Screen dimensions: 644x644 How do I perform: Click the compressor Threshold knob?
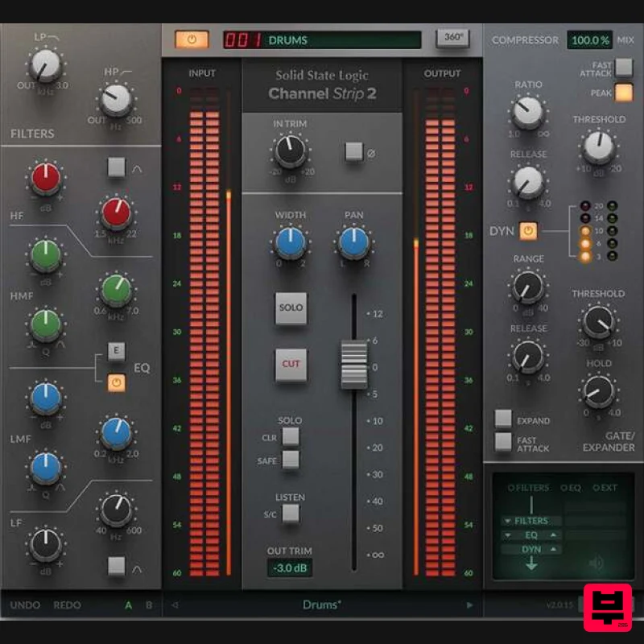[599, 147]
